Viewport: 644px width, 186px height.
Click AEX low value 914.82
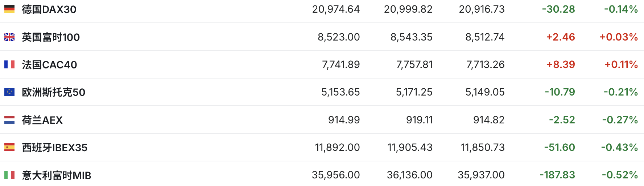pos(488,120)
